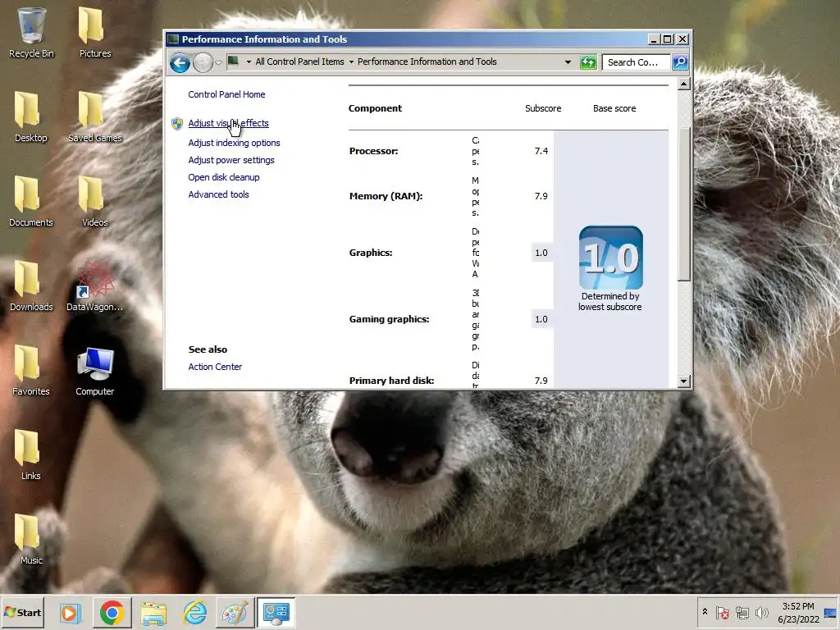Click in the Search Control Panel field
Image resolution: width=840 pixels, height=630 pixels.
pos(637,62)
